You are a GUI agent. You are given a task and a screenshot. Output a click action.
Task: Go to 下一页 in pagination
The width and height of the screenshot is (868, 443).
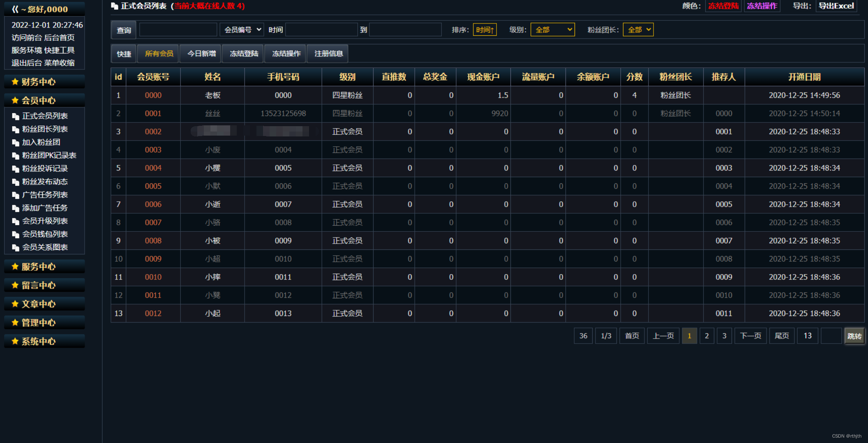tap(750, 336)
